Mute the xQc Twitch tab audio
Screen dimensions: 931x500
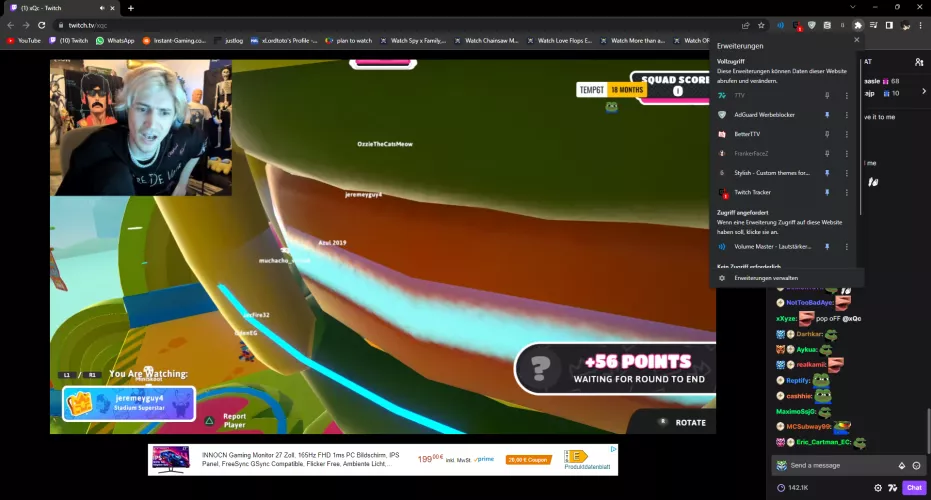click(x=102, y=8)
